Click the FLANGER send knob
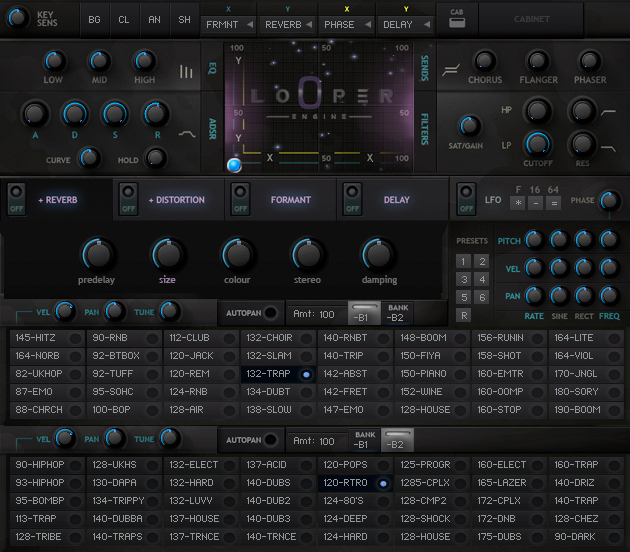This screenshot has width=630, height=552. point(538,61)
